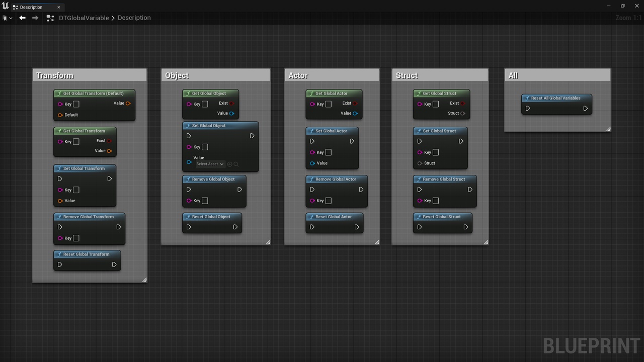Viewport: 644px width, 362px height.
Task: Click Value output pin on Get Global Transform (Default)
Action: tap(128, 103)
